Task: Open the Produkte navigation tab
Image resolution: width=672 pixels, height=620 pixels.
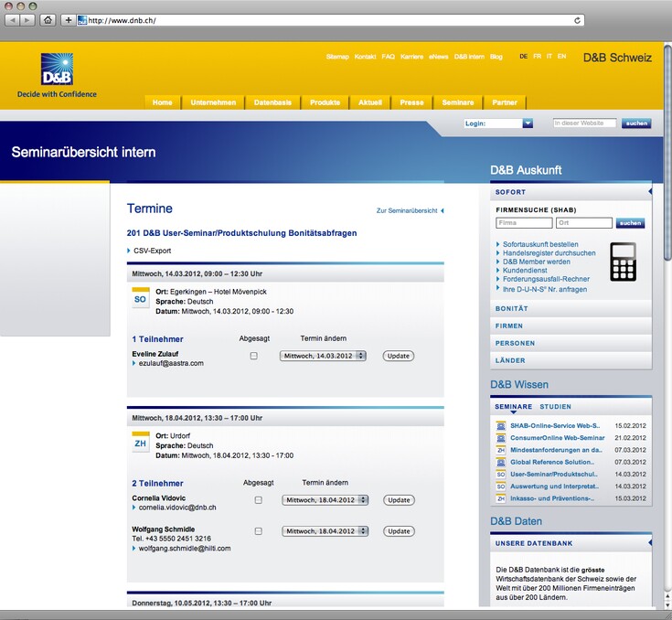Action: click(325, 102)
